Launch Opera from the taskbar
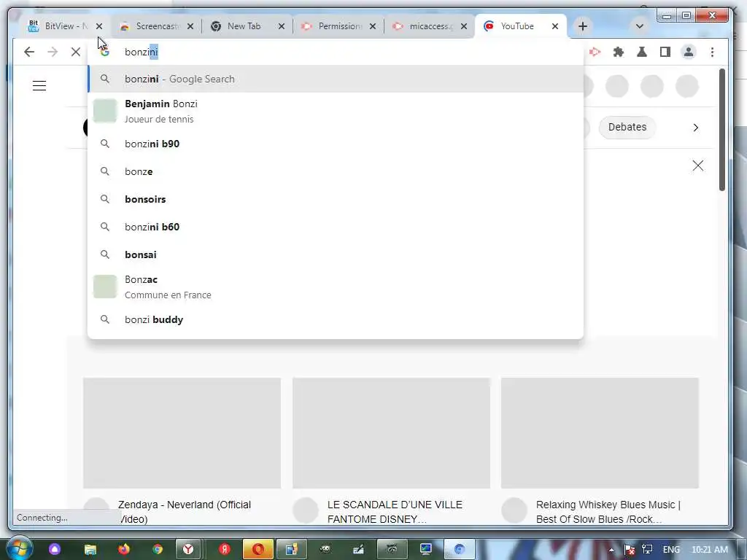 [x=258, y=549]
